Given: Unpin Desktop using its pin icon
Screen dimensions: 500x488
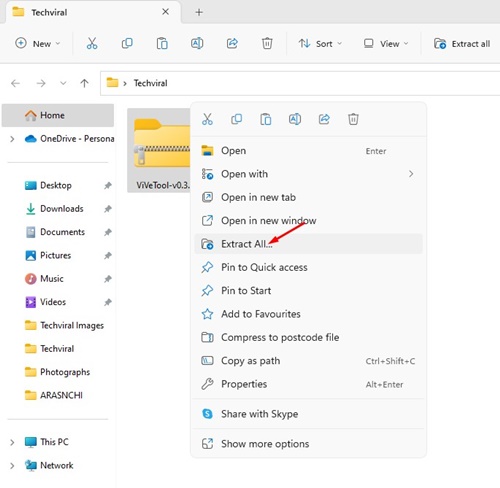Looking at the screenshot, I should (108, 185).
